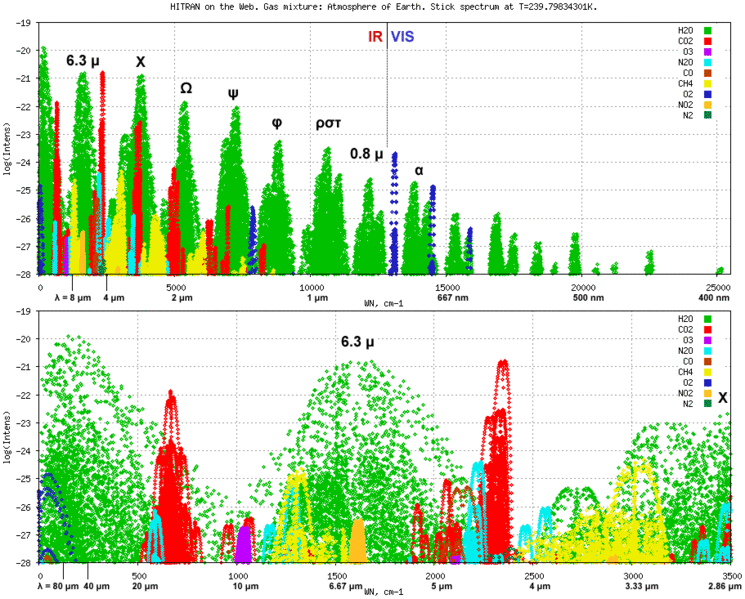Image resolution: width=745 pixels, height=599 pixels.
Task: Click the '2.86 µm' axis label
Action: point(725,586)
